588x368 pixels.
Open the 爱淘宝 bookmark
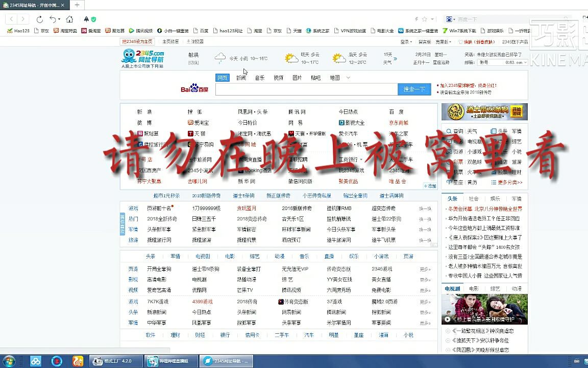[x=91, y=31]
